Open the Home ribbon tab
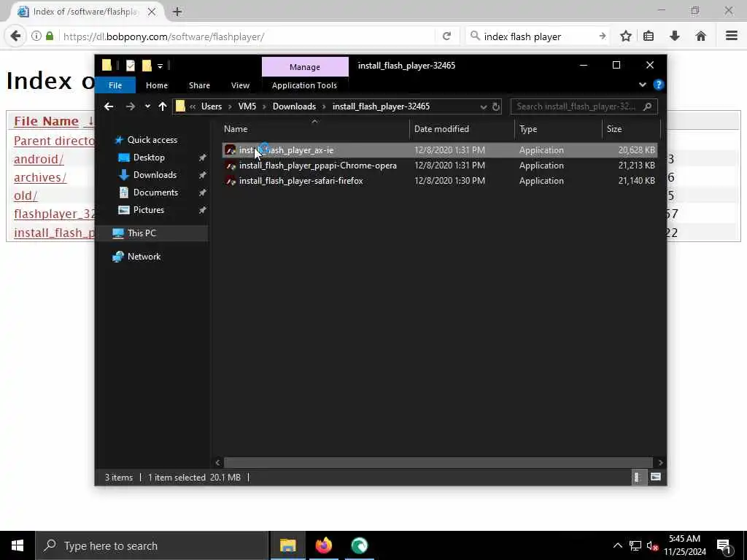 tap(157, 85)
